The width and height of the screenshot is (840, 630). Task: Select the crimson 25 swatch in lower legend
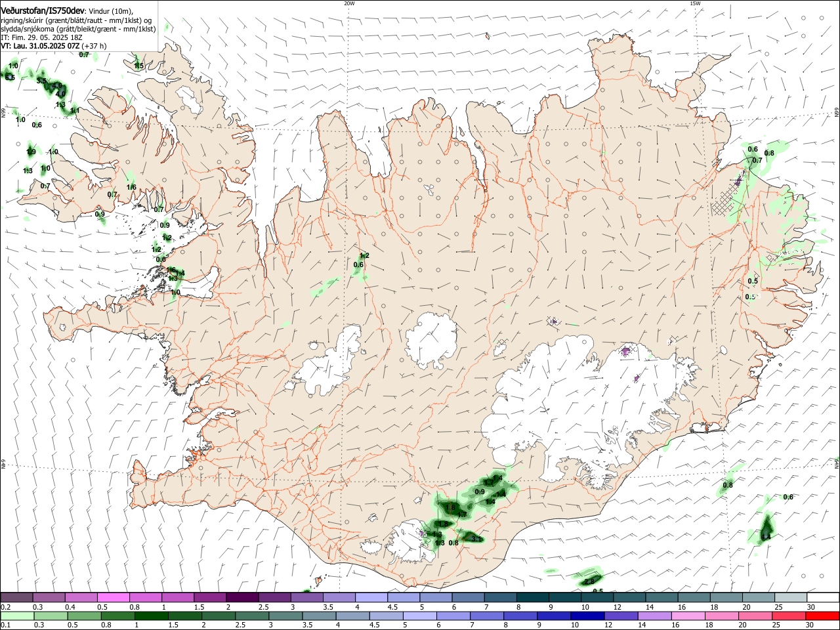(x=789, y=616)
